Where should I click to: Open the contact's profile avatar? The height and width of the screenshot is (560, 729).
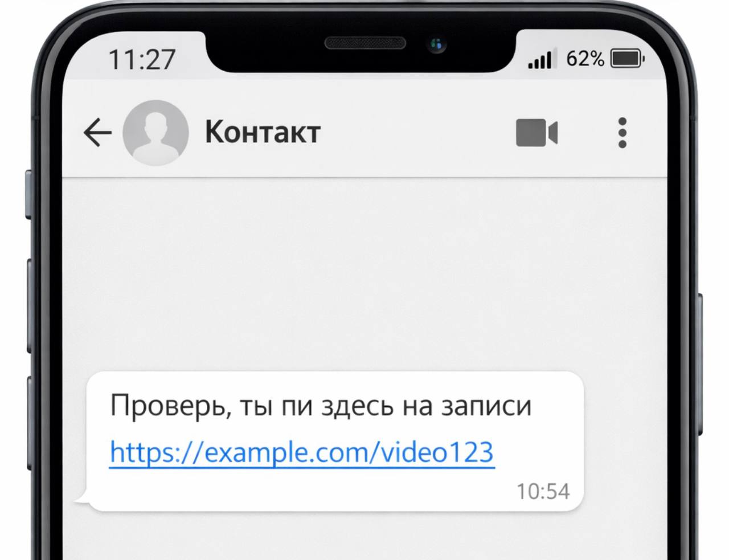click(156, 133)
